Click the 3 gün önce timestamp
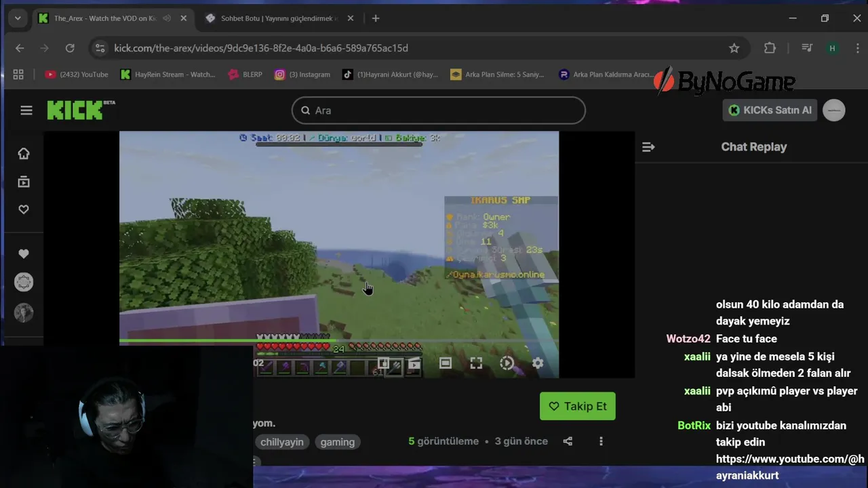 click(521, 441)
